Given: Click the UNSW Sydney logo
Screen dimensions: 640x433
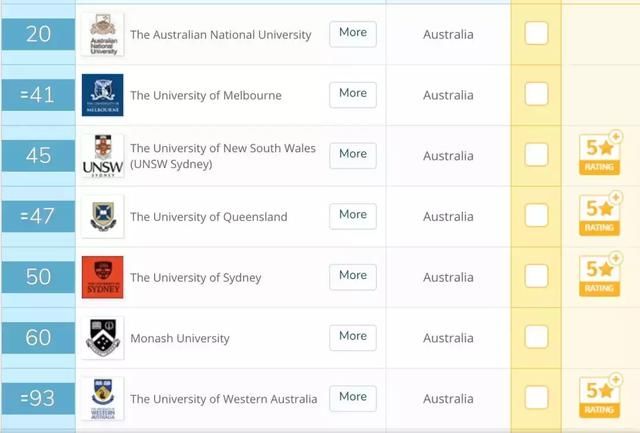Looking at the screenshot, I should pyautogui.click(x=102, y=156).
